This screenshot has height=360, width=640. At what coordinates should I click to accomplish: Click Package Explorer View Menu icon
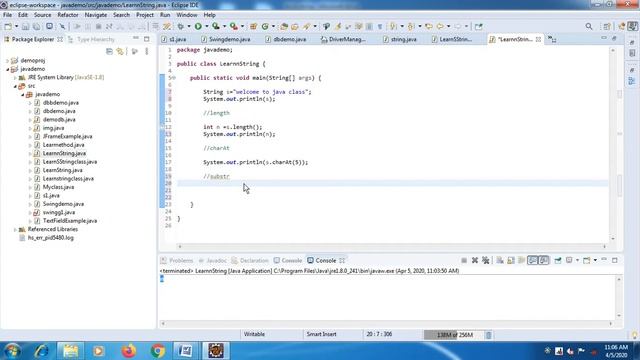(x=147, y=51)
